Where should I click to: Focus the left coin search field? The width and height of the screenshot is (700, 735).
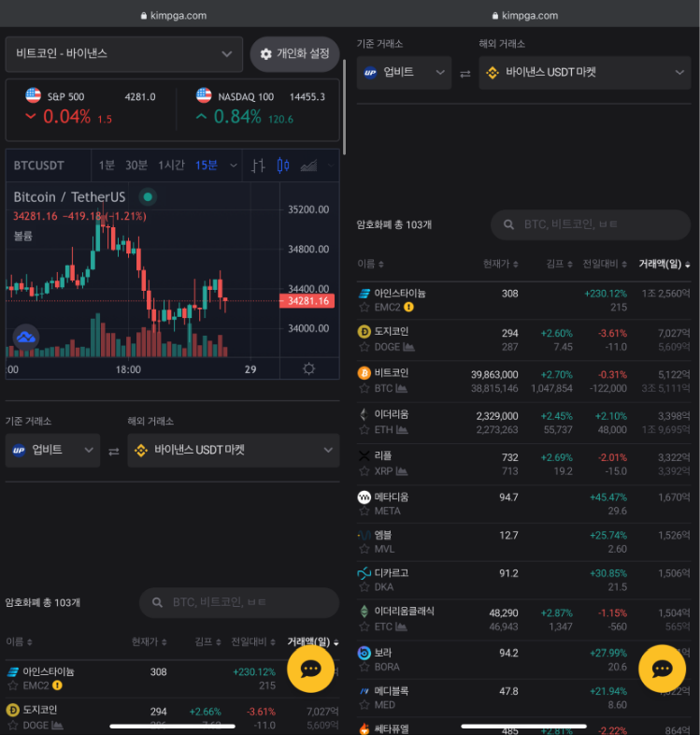click(x=239, y=602)
